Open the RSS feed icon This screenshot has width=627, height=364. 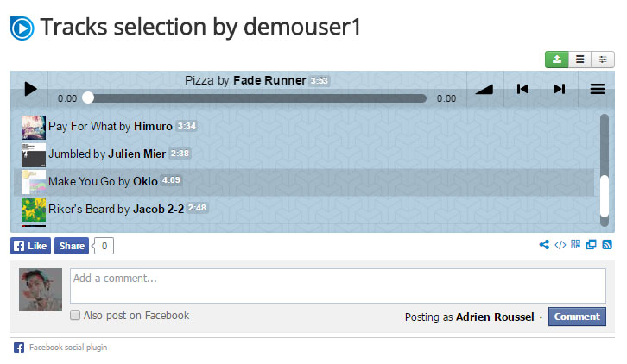click(607, 245)
